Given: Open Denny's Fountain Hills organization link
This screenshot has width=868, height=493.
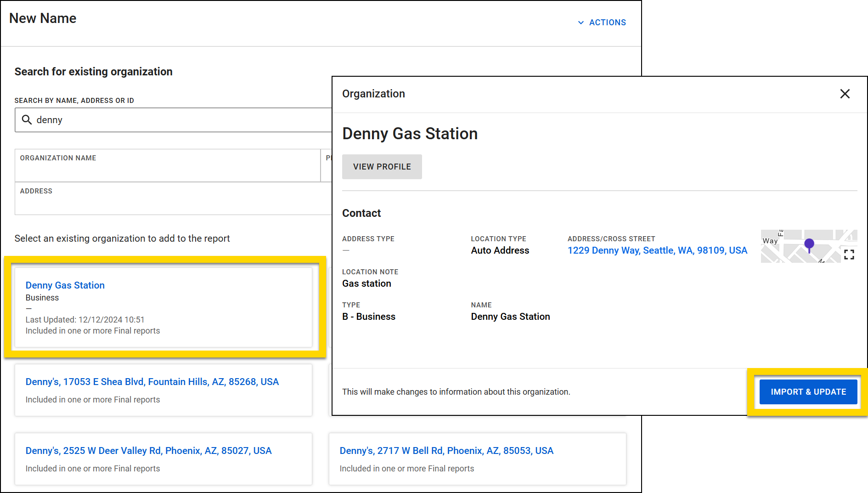Looking at the screenshot, I should click(152, 381).
